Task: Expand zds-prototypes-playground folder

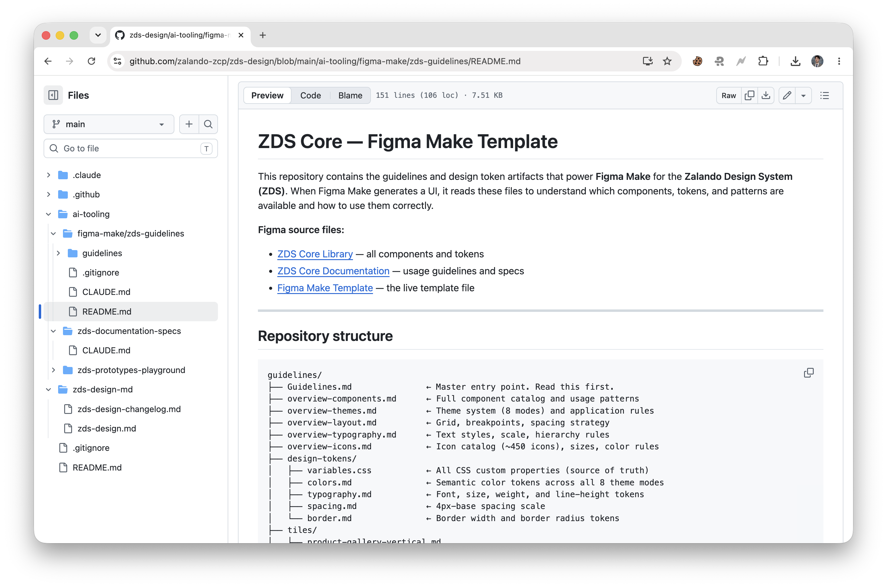Action: pyautogui.click(x=54, y=370)
